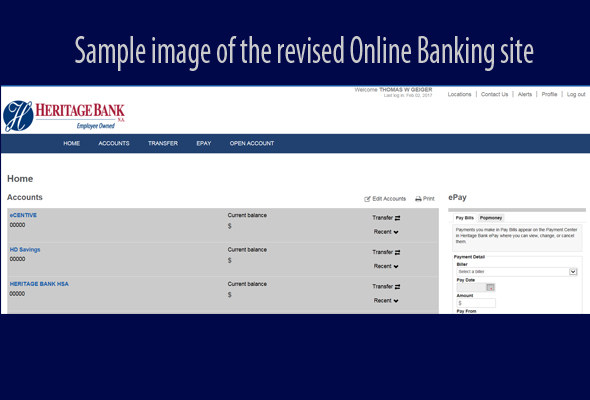Click the Edit Accounts pencil icon
590x400 pixels.
[x=367, y=199]
